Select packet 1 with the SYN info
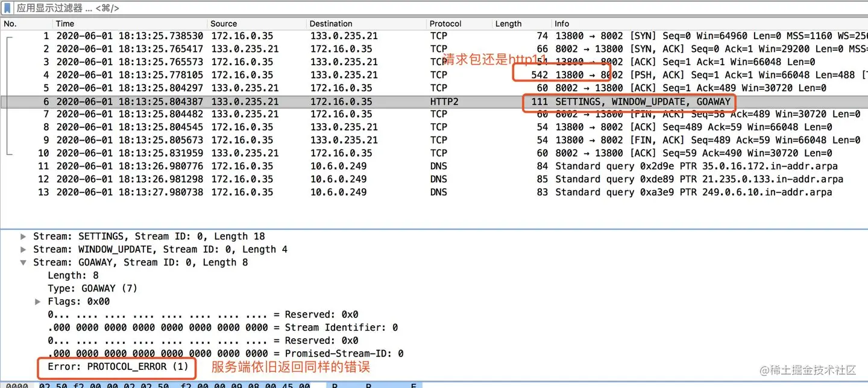 click(x=434, y=36)
